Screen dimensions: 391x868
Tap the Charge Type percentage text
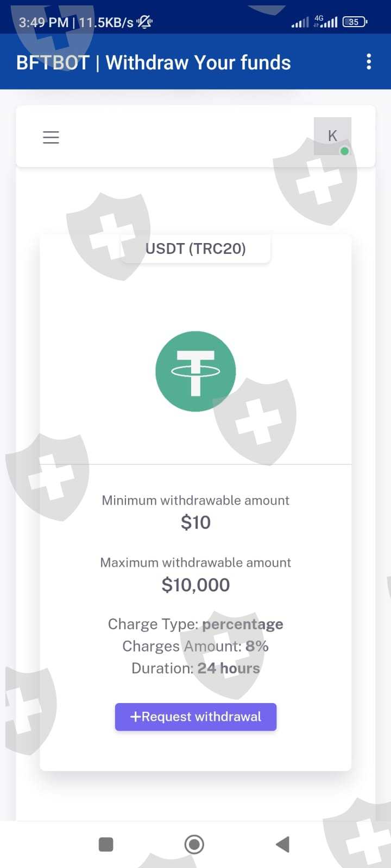pyautogui.click(x=195, y=624)
